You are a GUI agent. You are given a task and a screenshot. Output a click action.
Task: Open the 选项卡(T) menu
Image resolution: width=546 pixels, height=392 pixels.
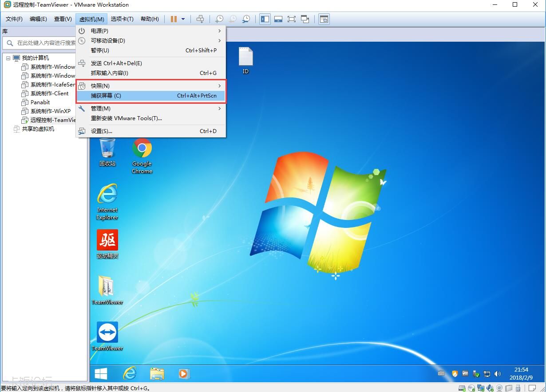[x=122, y=19]
